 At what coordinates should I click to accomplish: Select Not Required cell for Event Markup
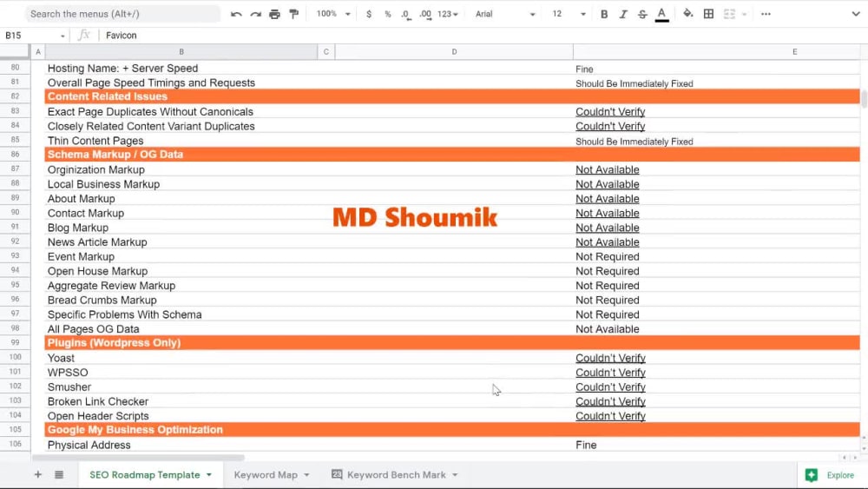[717, 257]
